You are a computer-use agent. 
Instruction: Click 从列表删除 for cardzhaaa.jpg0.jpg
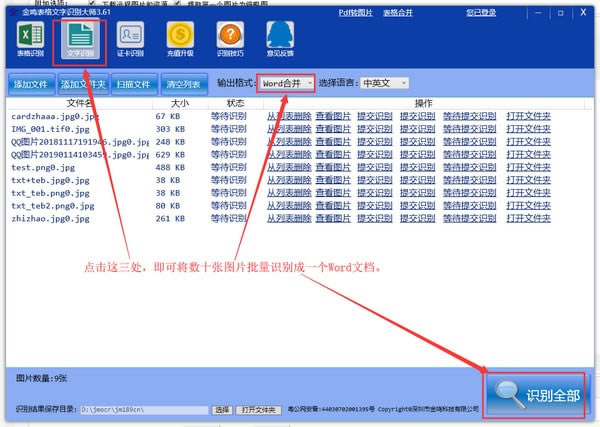coord(289,116)
